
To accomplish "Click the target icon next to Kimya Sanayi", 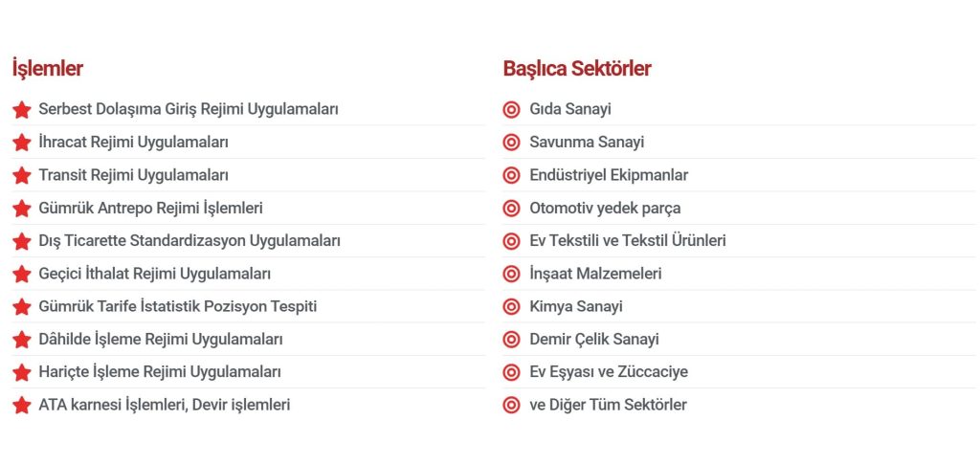I will coord(511,306).
